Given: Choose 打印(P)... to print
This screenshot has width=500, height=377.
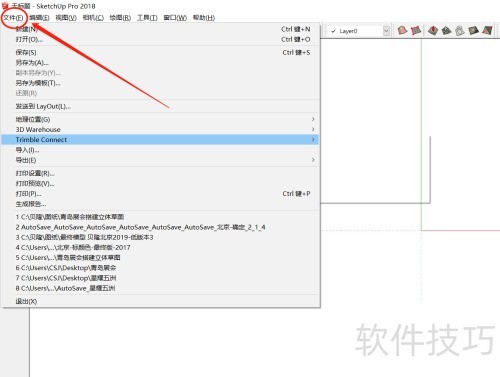Looking at the screenshot, I should 161,194.
